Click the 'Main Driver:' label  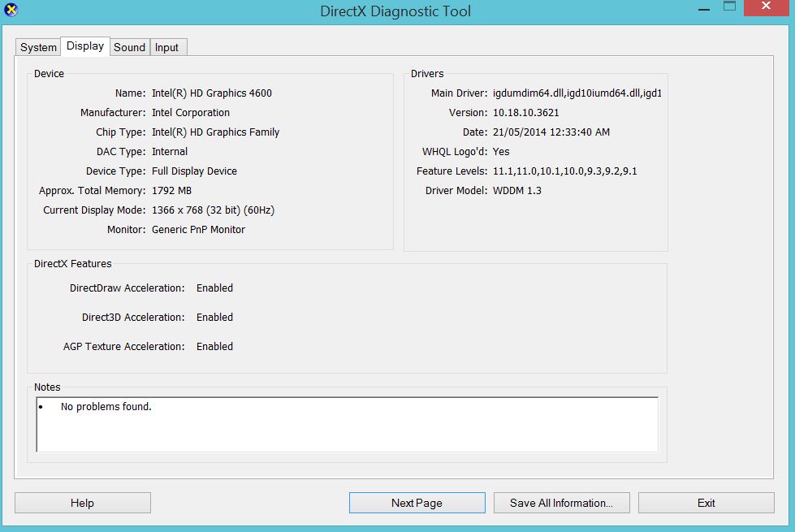[459, 93]
